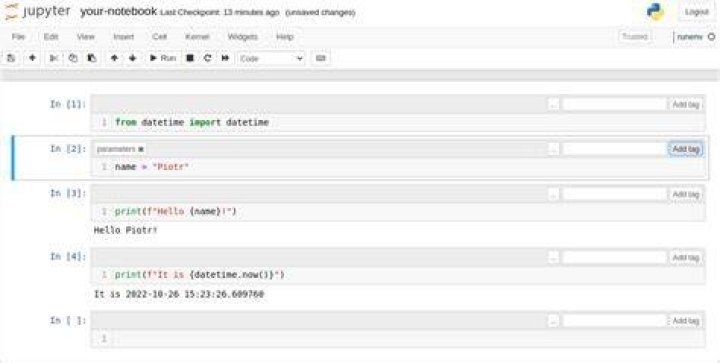Rename notebook by clicking your-notebook title
Screen dimensions: 720x363
tap(118, 11)
